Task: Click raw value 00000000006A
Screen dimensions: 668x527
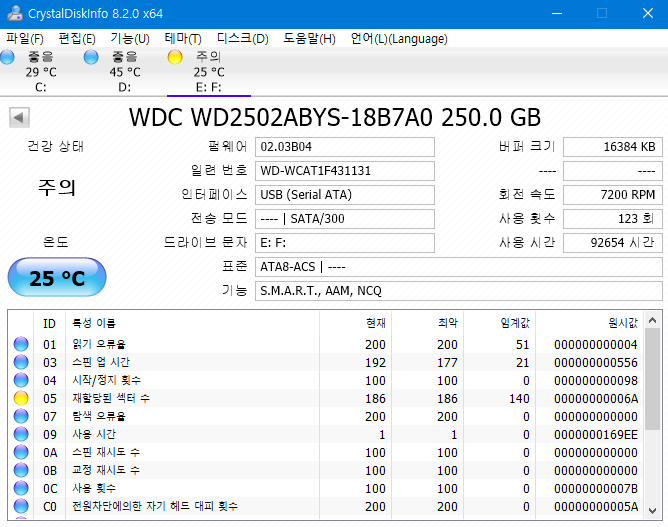Action: pos(596,398)
